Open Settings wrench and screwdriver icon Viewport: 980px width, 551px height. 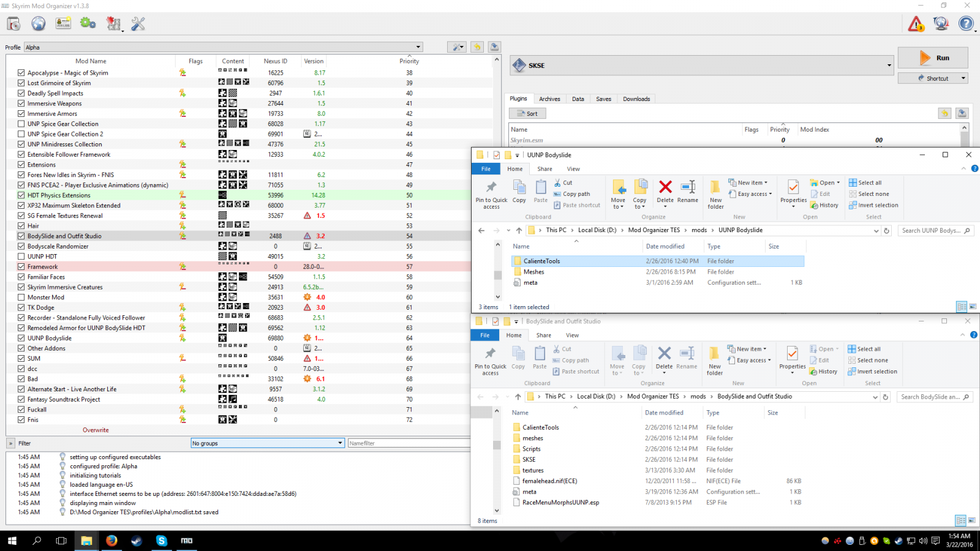point(138,24)
